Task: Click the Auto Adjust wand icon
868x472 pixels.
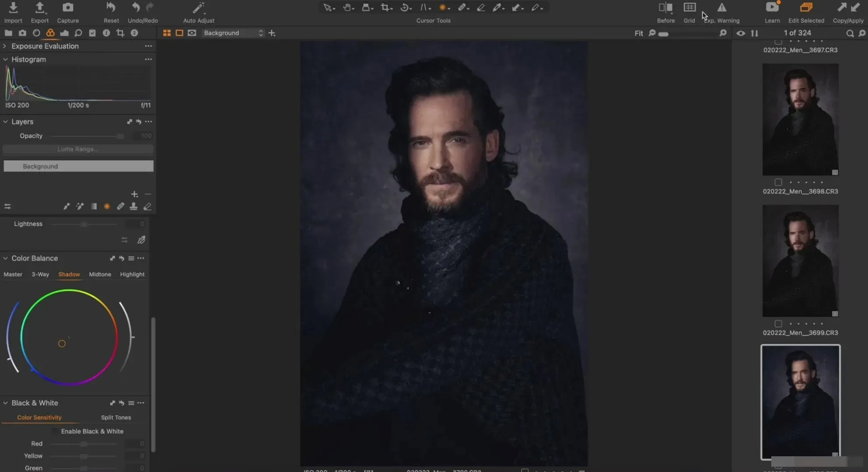Action: click(x=199, y=7)
